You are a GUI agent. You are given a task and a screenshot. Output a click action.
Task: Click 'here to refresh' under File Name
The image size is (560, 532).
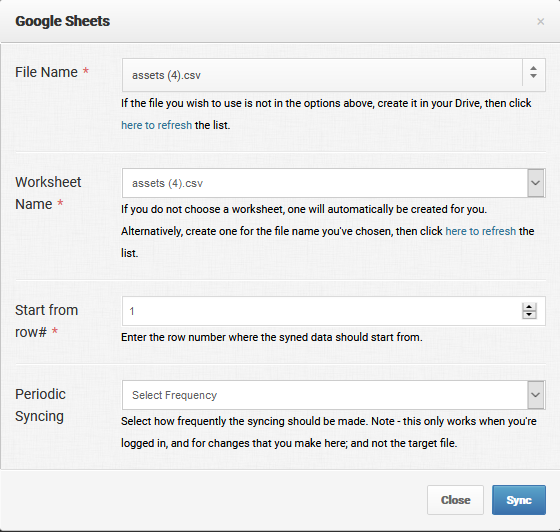point(156,125)
